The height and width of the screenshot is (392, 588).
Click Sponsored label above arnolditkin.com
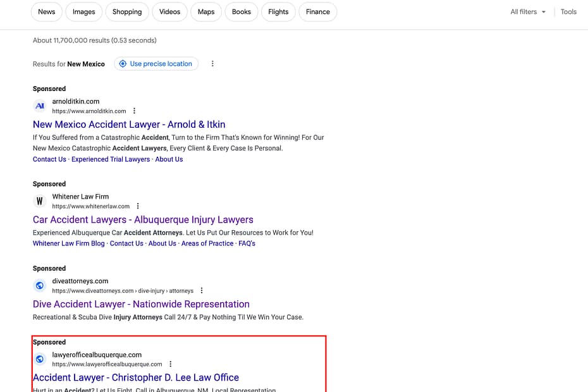point(49,89)
